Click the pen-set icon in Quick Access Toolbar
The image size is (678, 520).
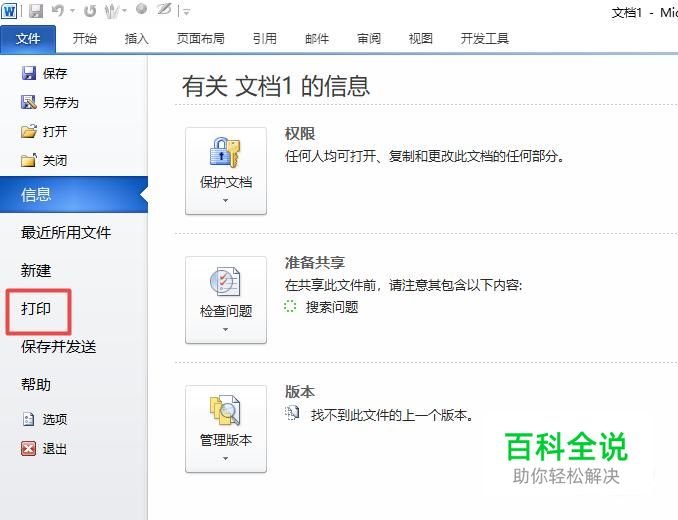112,11
